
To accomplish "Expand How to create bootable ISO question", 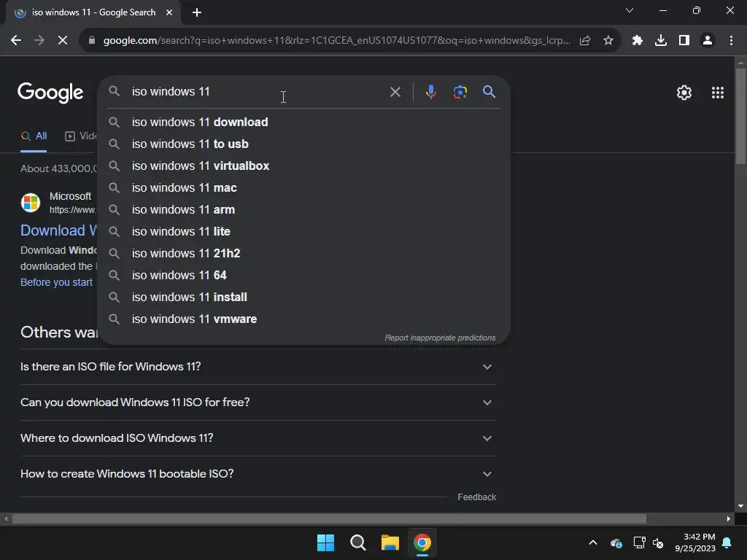I will [258, 474].
